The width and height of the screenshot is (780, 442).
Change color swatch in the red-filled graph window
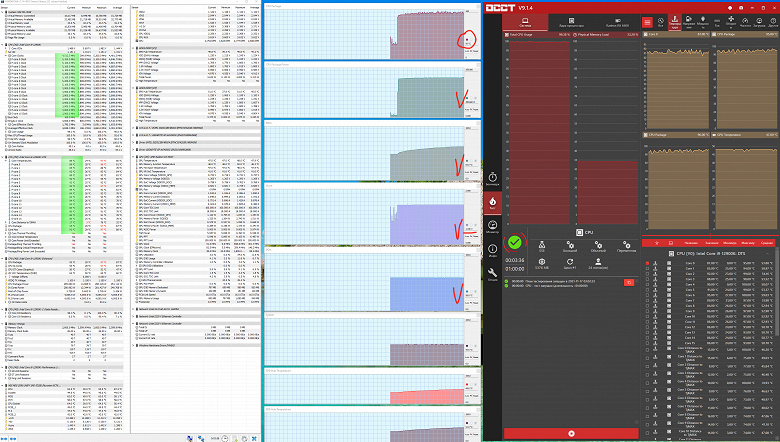click(467, 384)
